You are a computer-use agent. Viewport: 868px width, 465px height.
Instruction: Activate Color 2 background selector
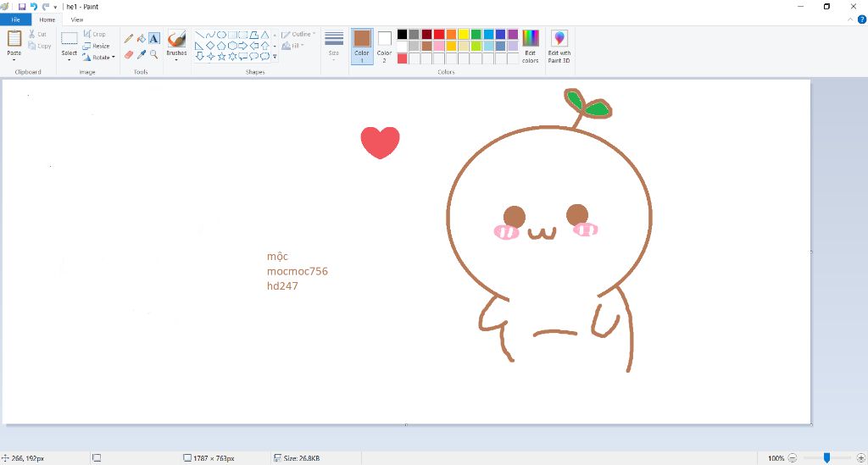[384, 47]
